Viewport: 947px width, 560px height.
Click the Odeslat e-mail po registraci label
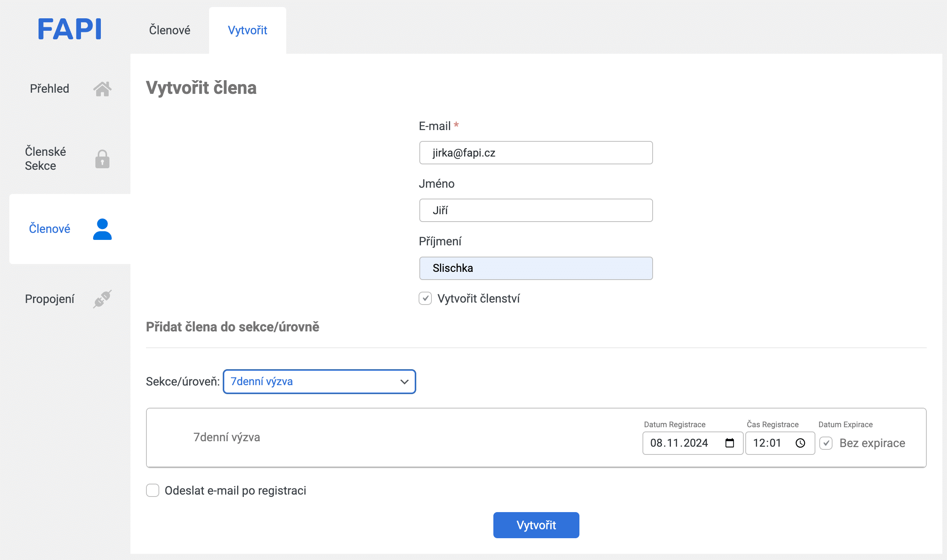235,491
